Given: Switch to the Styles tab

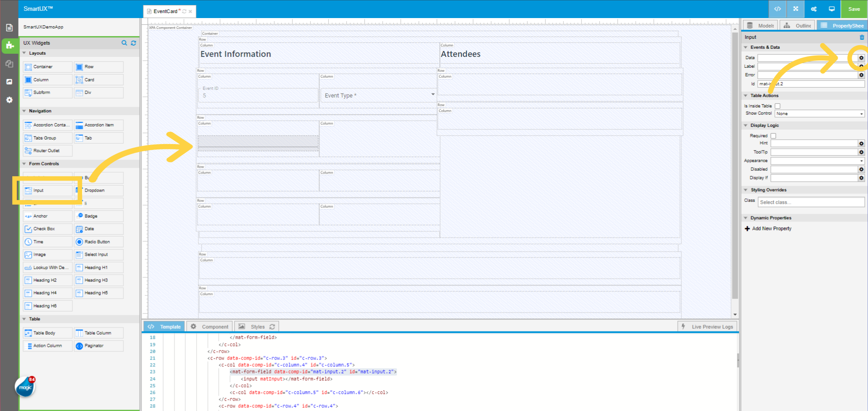Looking at the screenshot, I should tap(257, 326).
